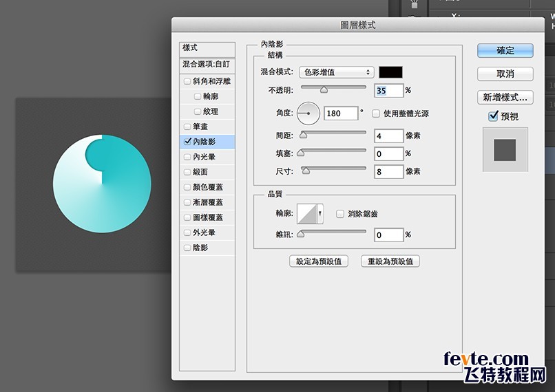Open the 混合模式 blend mode dropdown
The height and width of the screenshot is (392, 555).
336,72
